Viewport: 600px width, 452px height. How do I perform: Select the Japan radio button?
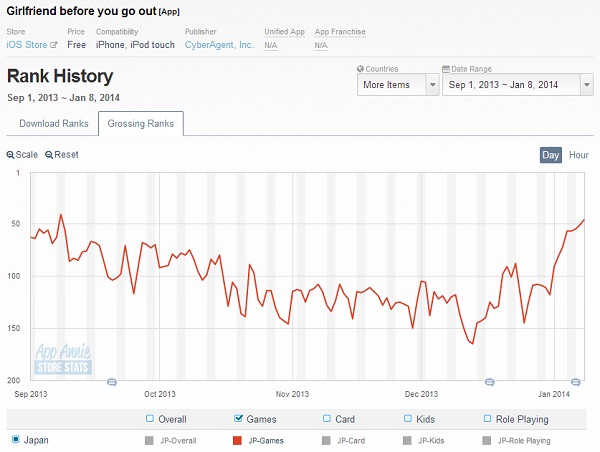(x=15, y=440)
